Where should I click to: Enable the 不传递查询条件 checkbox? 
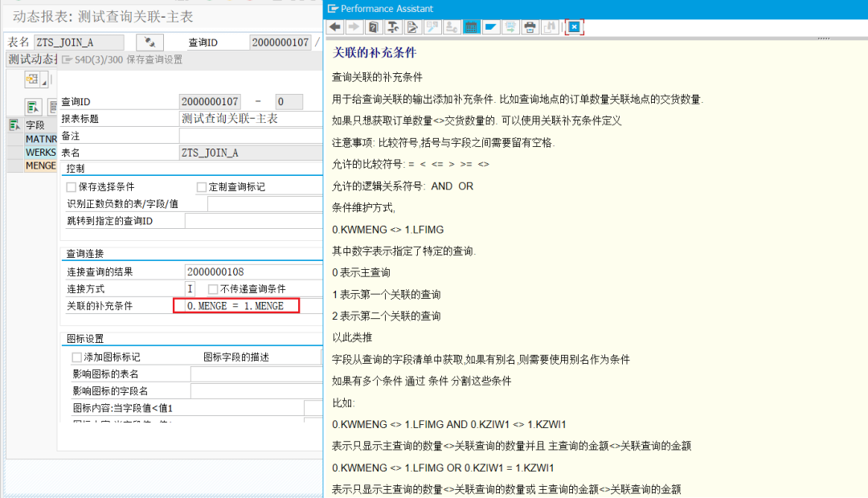click(212, 289)
